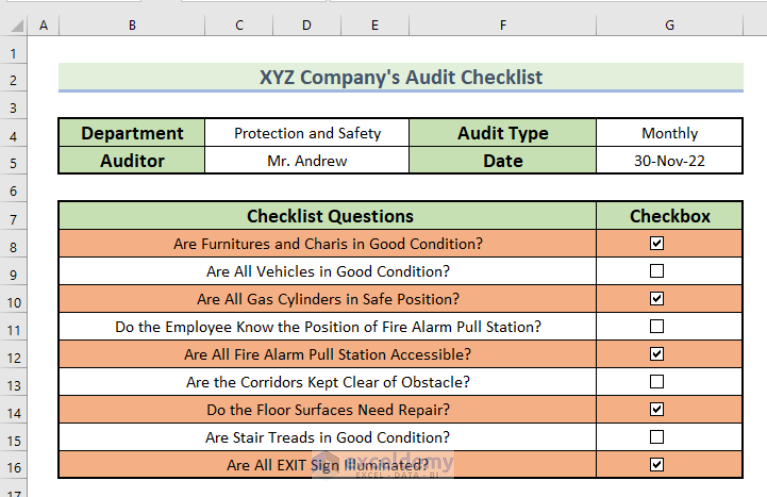The height and width of the screenshot is (497, 767).
Task: Untick the floor surfaces need repair checkbox
Action: point(657,409)
